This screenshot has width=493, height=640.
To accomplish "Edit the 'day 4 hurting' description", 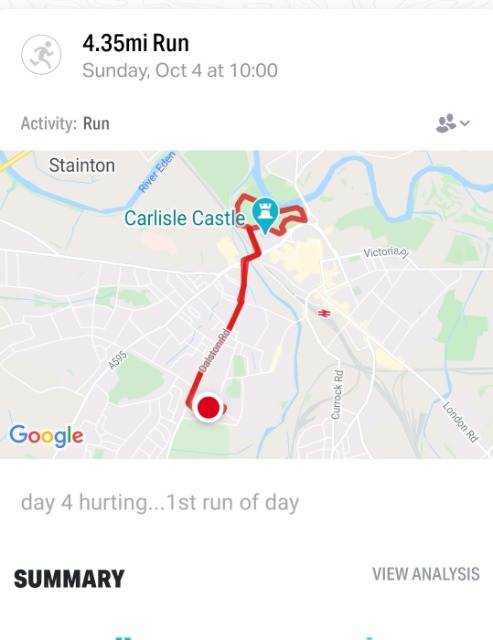I will [160, 502].
